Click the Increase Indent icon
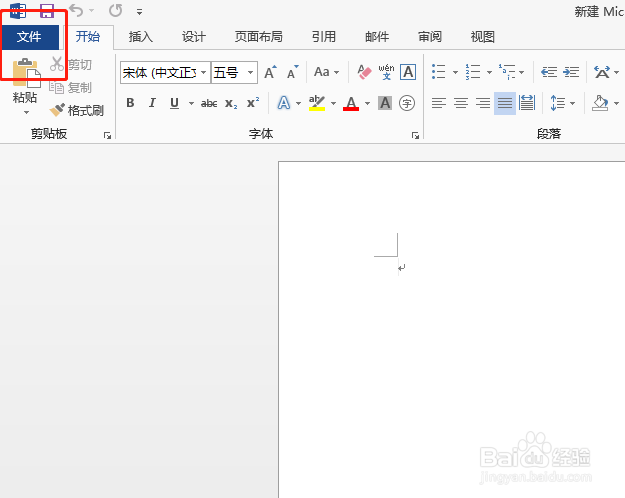Image resolution: width=625 pixels, height=498 pixels. [571, 72]
